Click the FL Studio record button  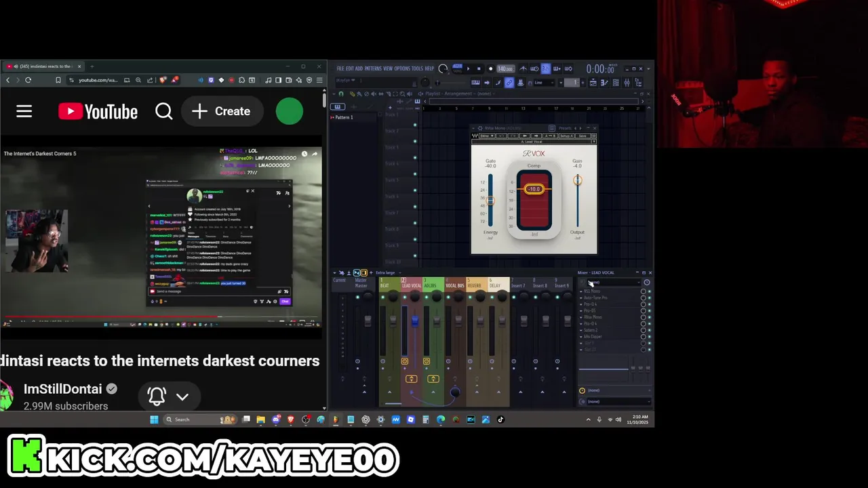pyautogui.click(x=491, y=68)
